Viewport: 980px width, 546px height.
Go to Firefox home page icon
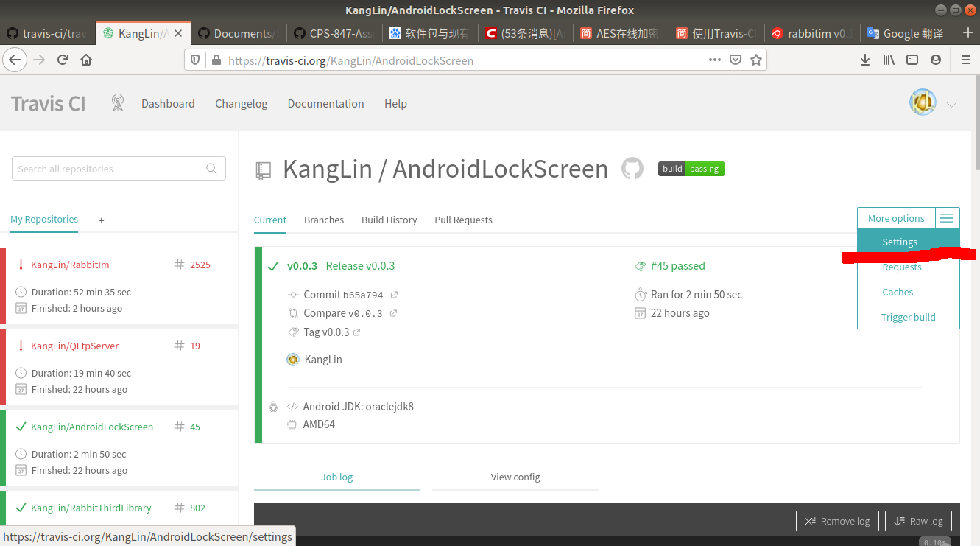86,60
